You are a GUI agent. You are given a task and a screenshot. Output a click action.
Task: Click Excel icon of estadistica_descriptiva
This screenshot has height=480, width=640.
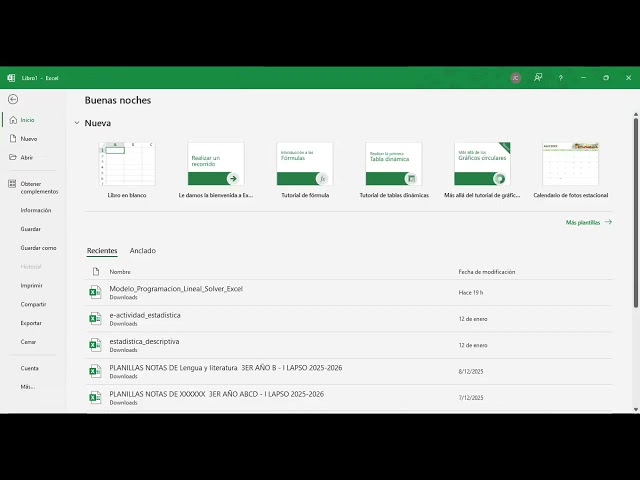tap(95, 345)
